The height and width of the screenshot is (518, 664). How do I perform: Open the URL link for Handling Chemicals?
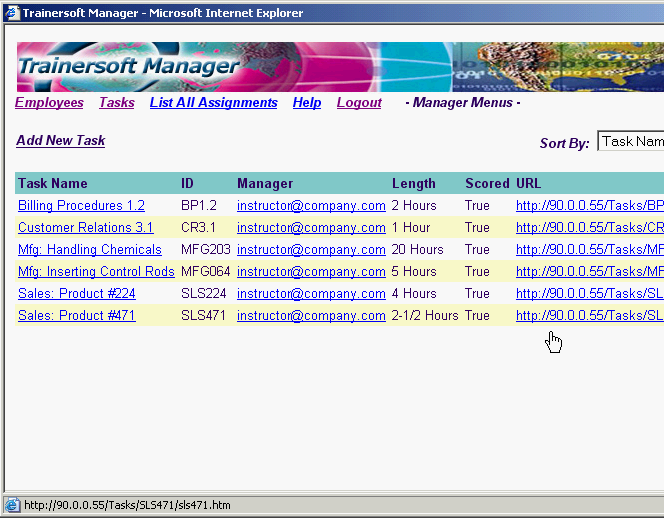[x=589, y=249]
